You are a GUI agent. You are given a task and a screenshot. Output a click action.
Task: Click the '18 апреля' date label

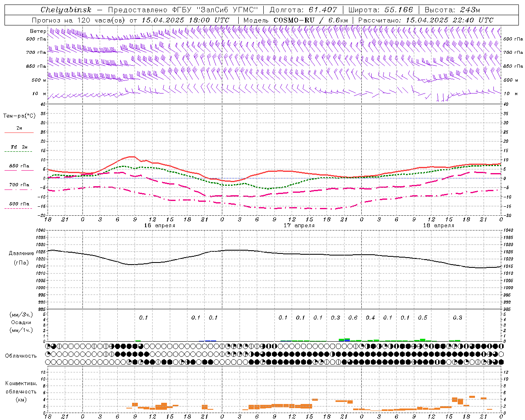pos(438,226)
